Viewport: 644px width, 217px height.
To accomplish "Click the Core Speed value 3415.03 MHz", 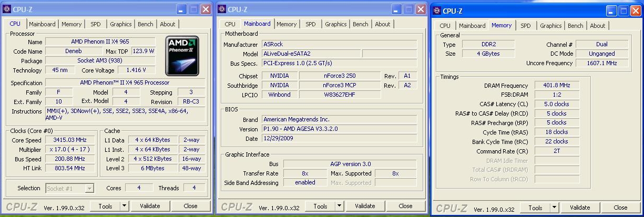I will click(x=69, y=140).
